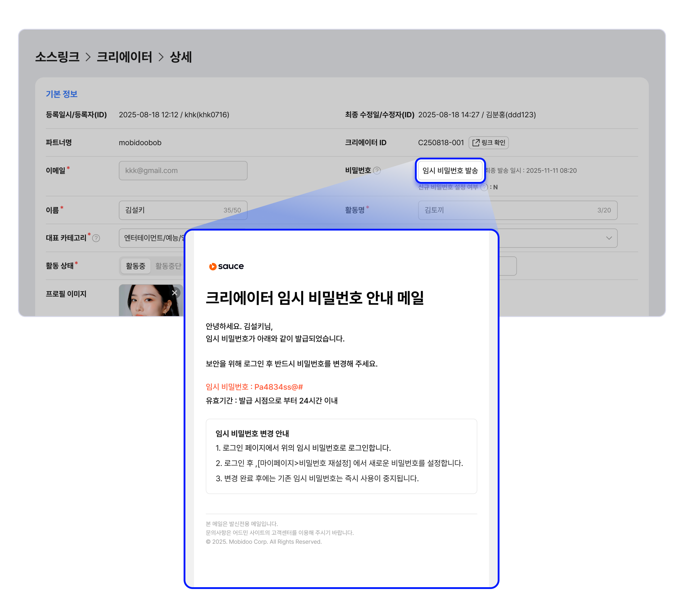Select the 기본 정보 section tab
The width and height of the screenshot is (684, 616).
pos(62,94)
